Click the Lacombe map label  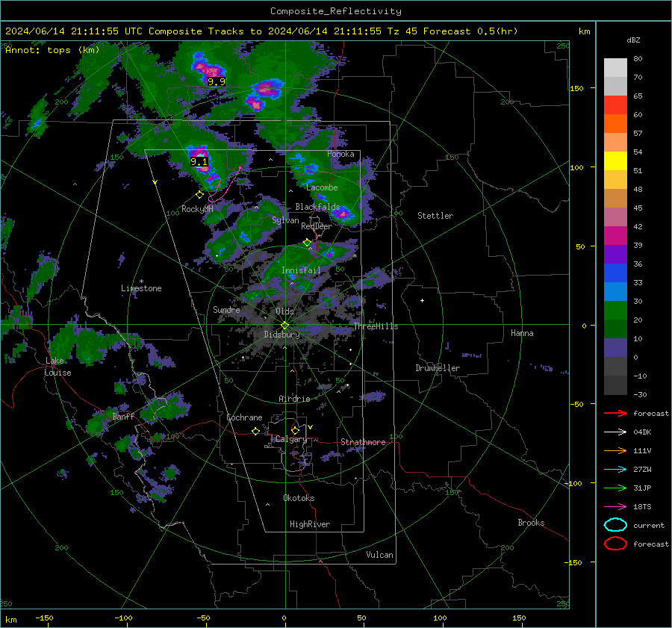point(322,187)
